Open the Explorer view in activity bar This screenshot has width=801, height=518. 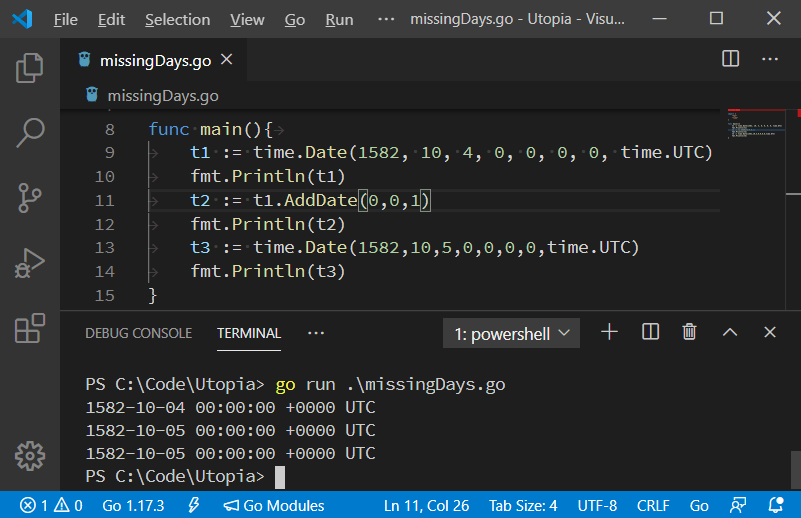click(30, 67)
